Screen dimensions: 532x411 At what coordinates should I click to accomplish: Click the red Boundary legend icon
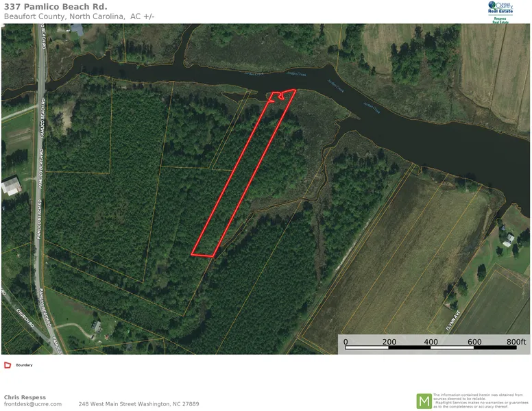8,365
